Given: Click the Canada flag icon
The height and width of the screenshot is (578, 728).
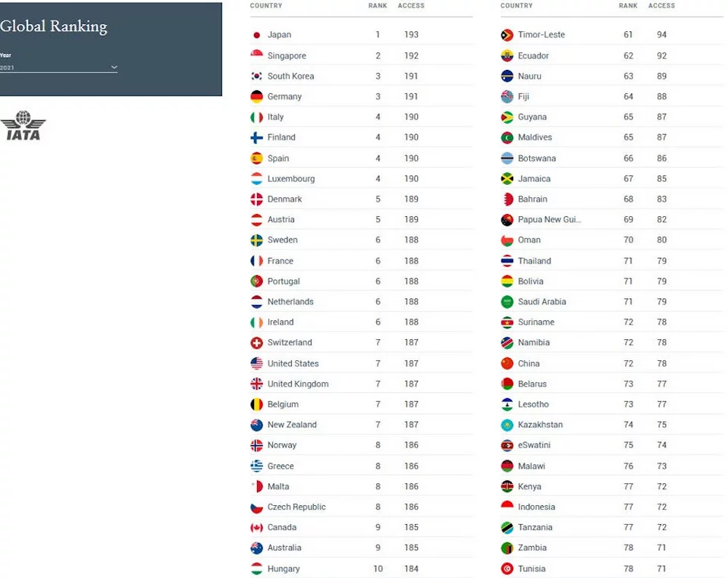Looking at the screenshot, I should click(x=256, y=527).
